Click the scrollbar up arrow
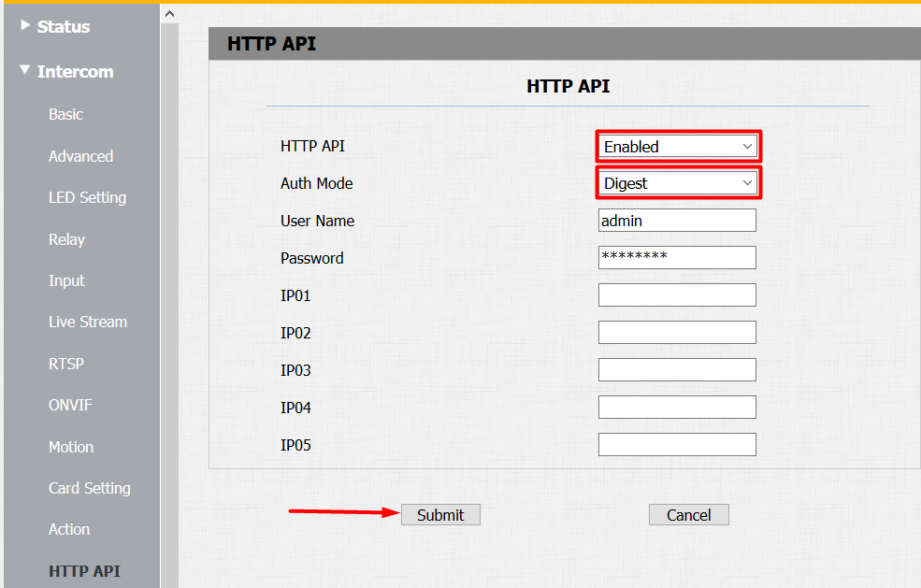The image size is (921, 588). click(x=169, y=13)
